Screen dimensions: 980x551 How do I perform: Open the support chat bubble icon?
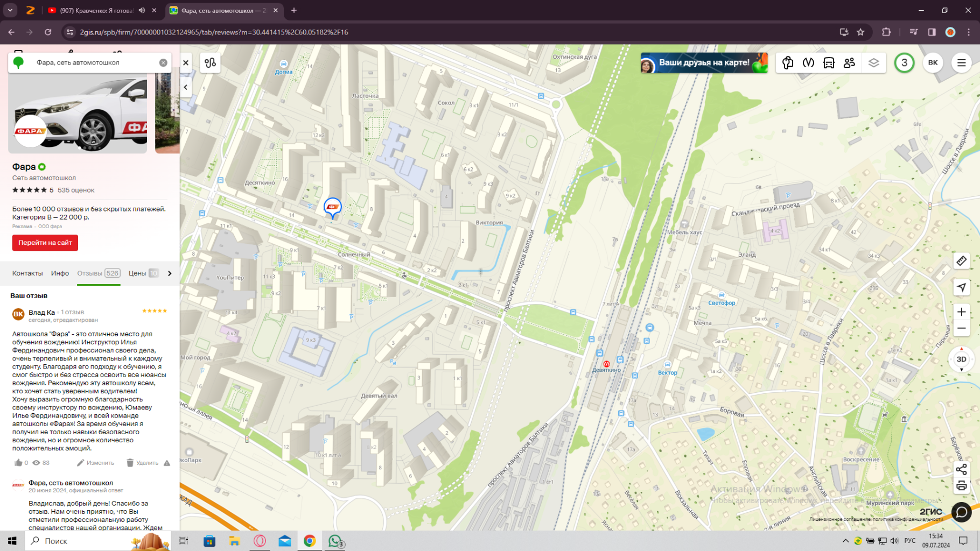[x=961, y=512]
